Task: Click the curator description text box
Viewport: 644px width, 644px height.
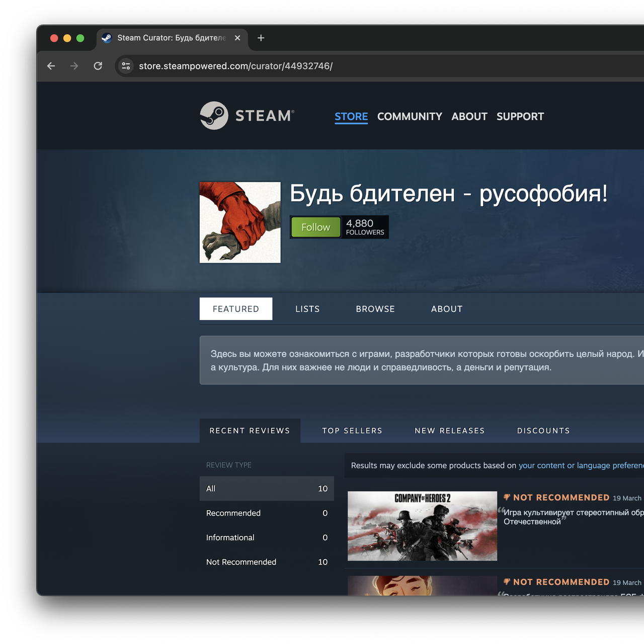Action: coord(422,360)
